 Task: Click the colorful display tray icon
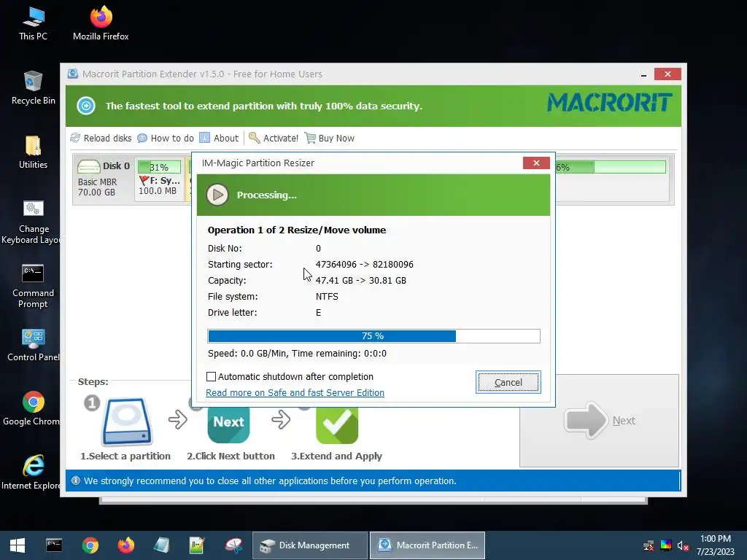(666, 545)
